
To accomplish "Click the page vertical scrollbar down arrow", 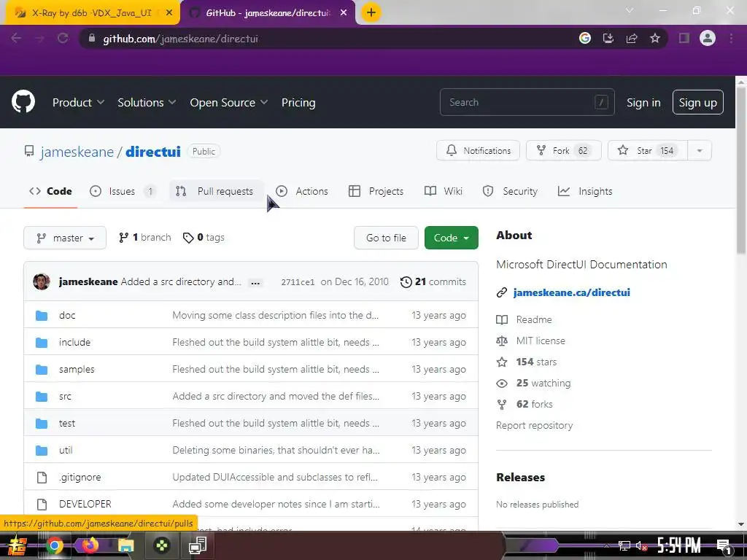I will [x=741, y=524].
